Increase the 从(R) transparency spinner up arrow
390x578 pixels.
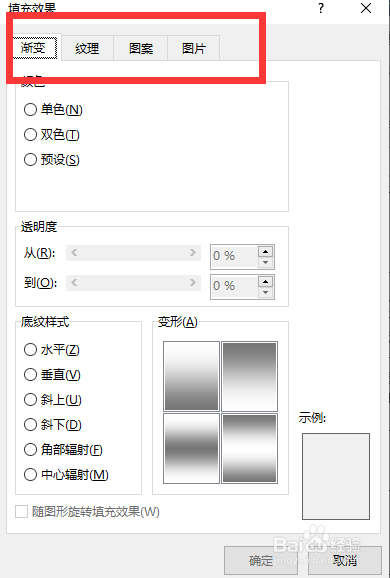(265, 251)
